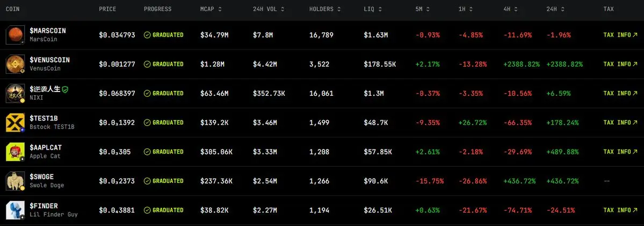Select the $SWOGE ticker name

click(41, 176)
